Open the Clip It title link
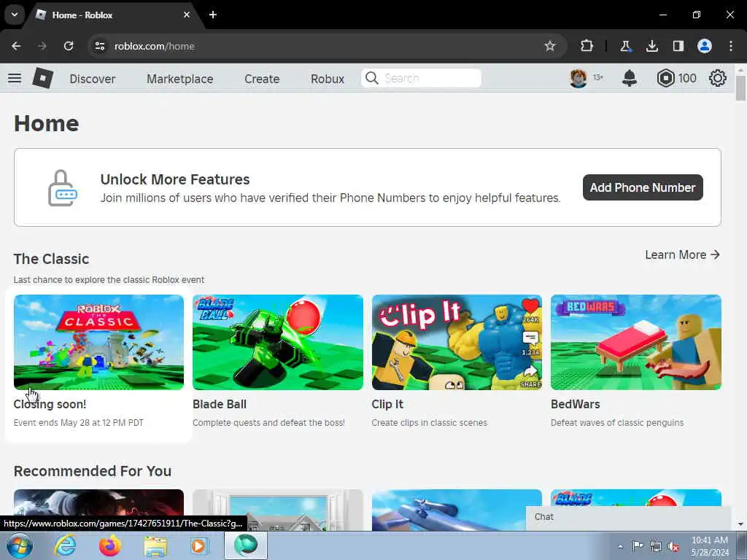 (387, 404)
